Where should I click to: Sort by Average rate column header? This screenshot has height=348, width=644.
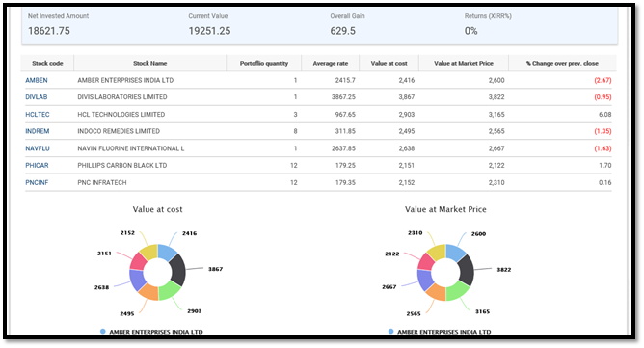click(331, 63)
